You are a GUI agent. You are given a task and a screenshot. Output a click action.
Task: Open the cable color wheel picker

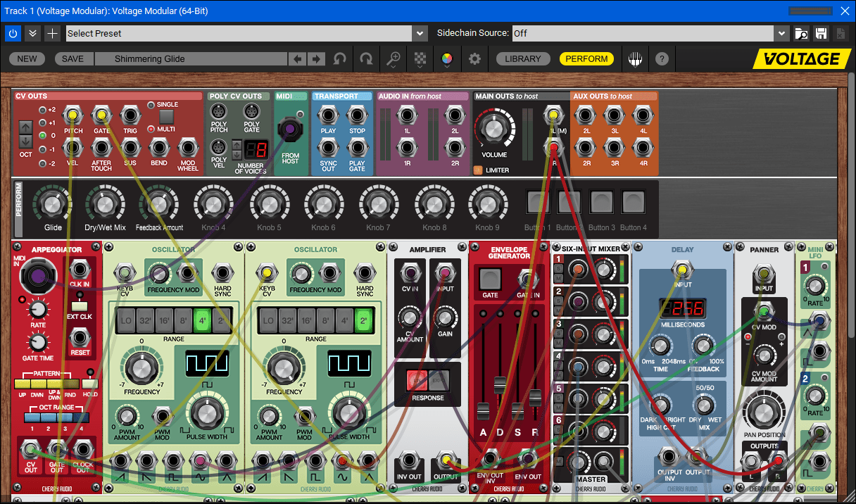click(446, 59)
